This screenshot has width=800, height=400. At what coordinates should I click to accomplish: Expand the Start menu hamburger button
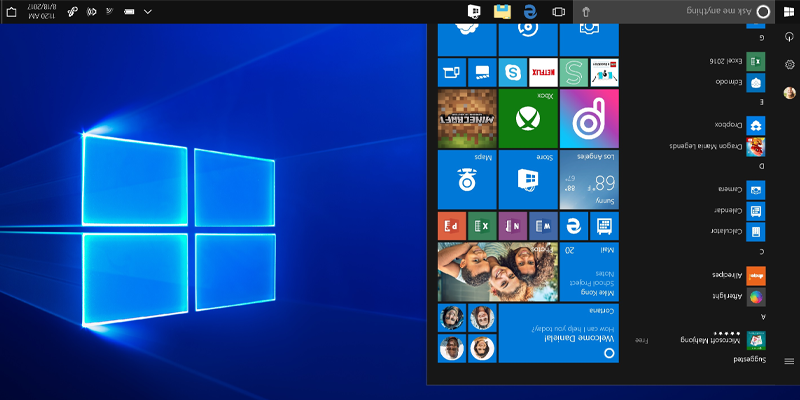click(x=789, y=361)
